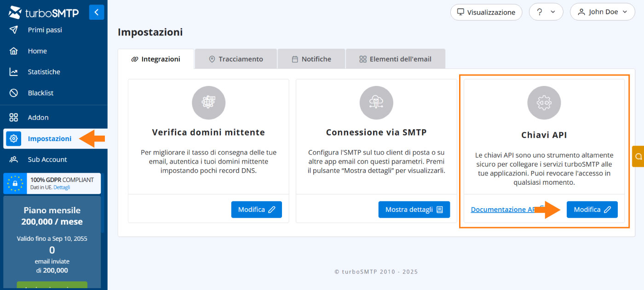Navigate to Sub Account page

pos(47,159)
